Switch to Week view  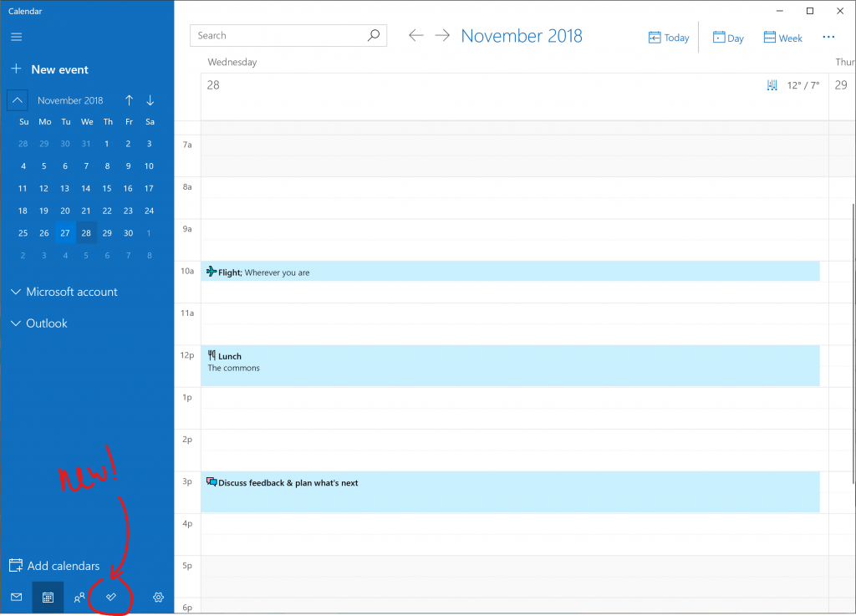[782, 38]
